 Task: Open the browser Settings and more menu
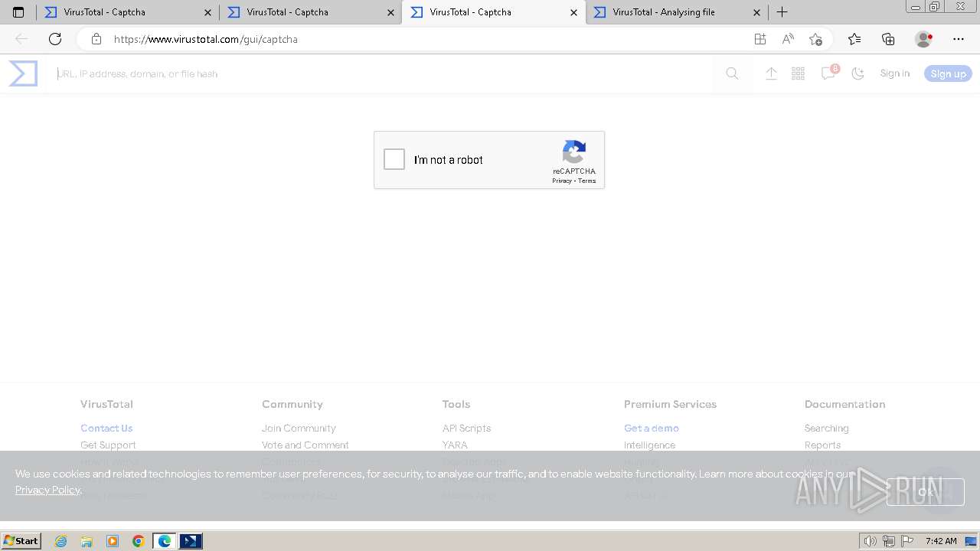[959, 39]
